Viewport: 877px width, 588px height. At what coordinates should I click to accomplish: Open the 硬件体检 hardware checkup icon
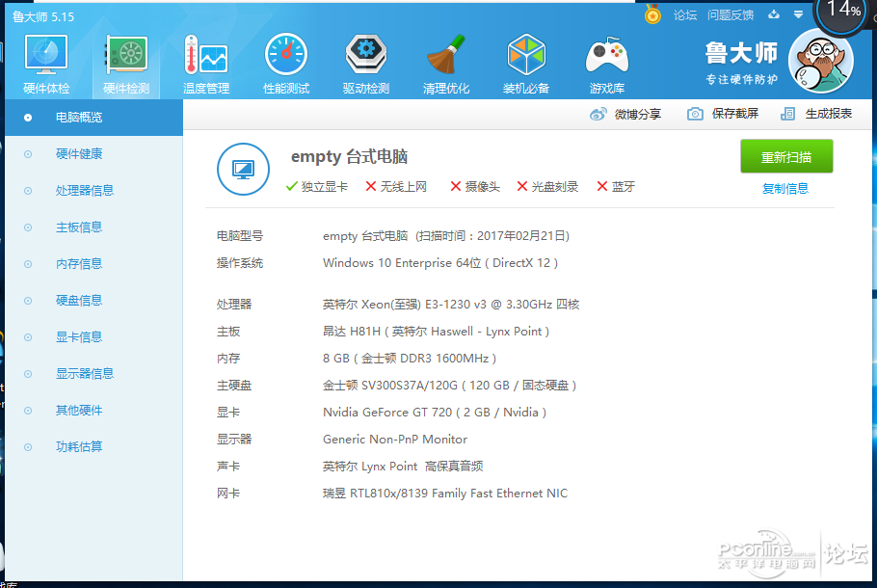[46, 65]
